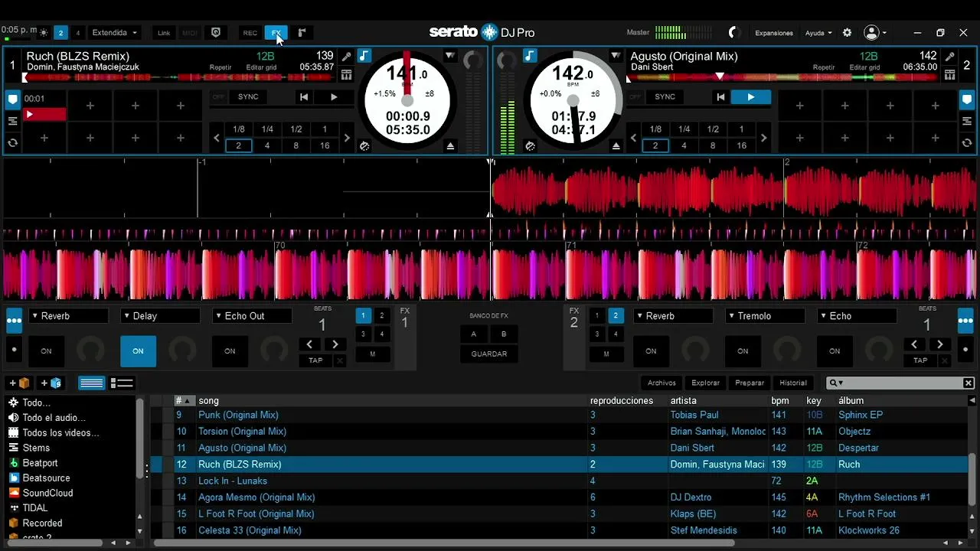Open the Historial tab
This screenshot has width=980, height=551.
coord(793,383)
